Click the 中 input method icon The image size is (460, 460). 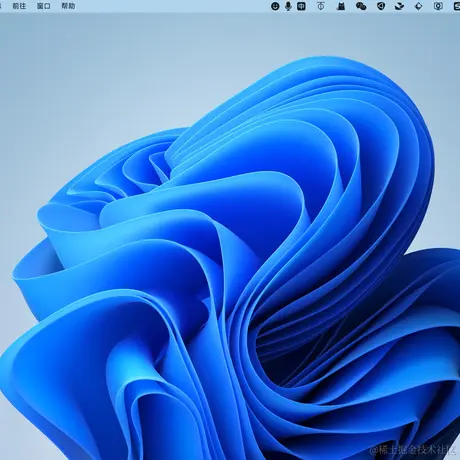(301, 6)
